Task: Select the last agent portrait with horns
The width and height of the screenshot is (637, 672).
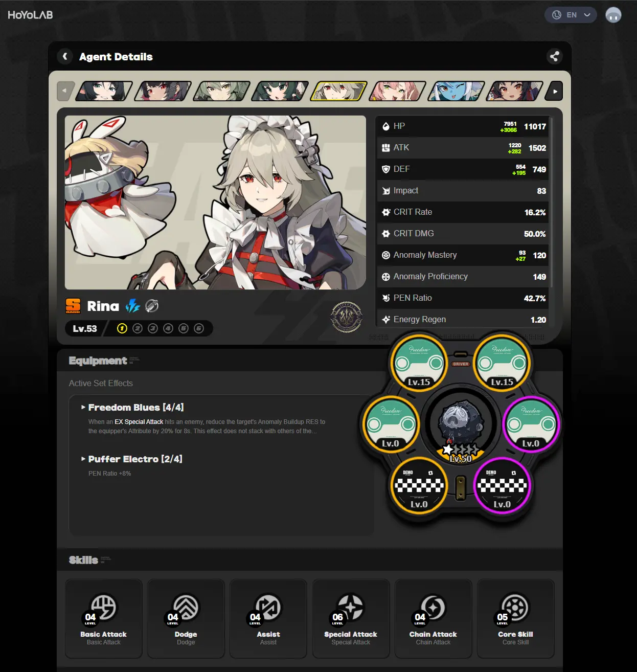Action: pos(515,92)
